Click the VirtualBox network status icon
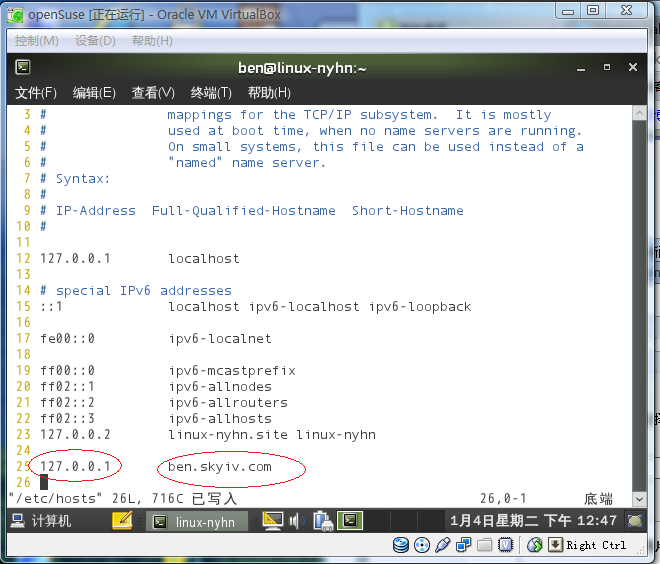 click(x=463, y=545)
